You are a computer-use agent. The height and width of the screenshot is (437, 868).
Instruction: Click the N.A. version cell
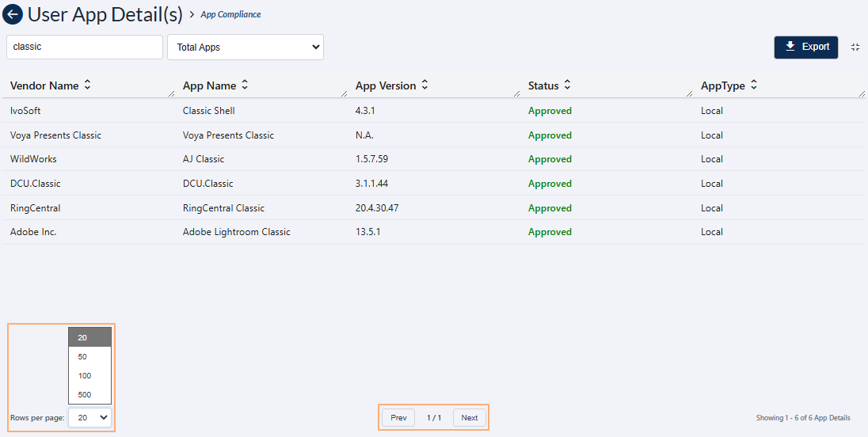pyautogui.click(x=364, y=135)
